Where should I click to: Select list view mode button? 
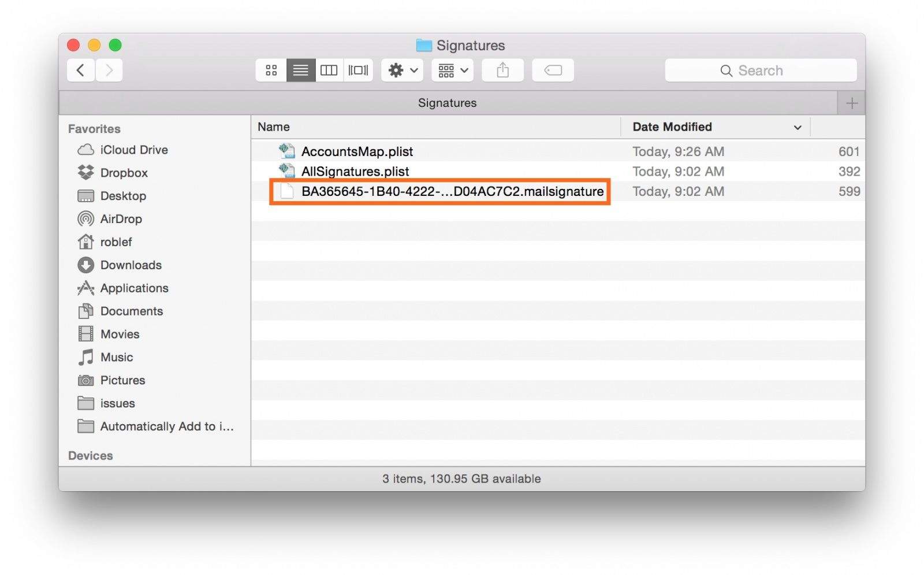(x=300, y=71)
